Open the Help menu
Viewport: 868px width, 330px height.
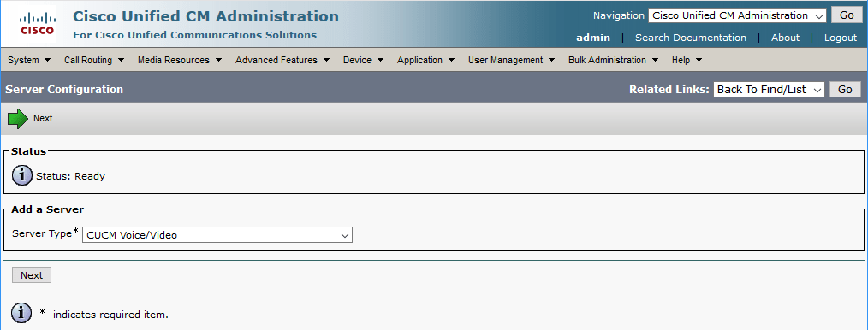(x=687, y=60)
